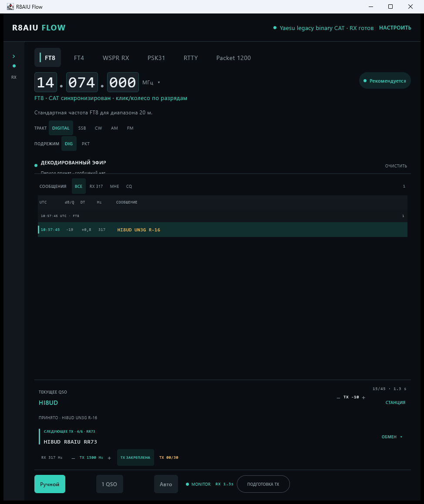Click the 14 MHz frequency digit box
This screenshot has height=504, width=424.
point(46,82)
